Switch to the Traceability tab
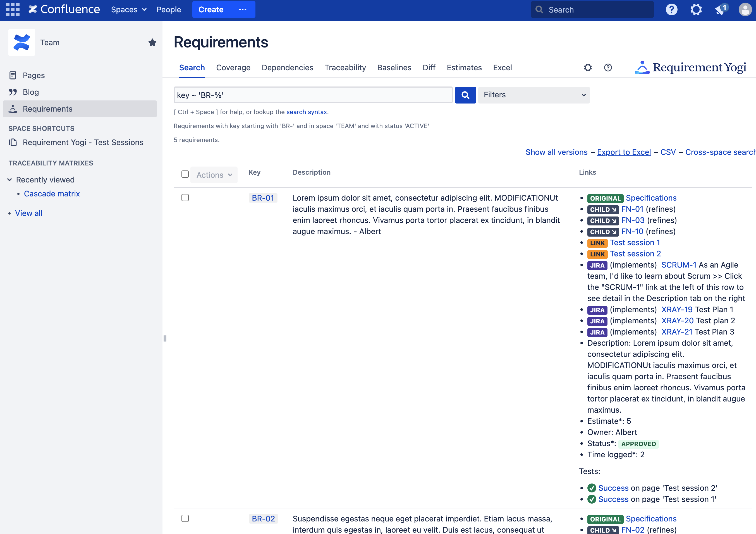756x534 pixels. 345,68
